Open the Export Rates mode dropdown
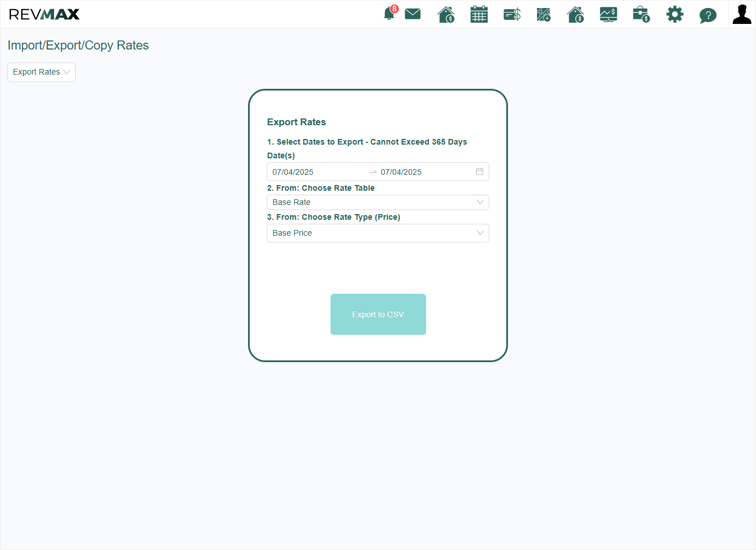This screenshot has height=550, width=756. point(42,72)
